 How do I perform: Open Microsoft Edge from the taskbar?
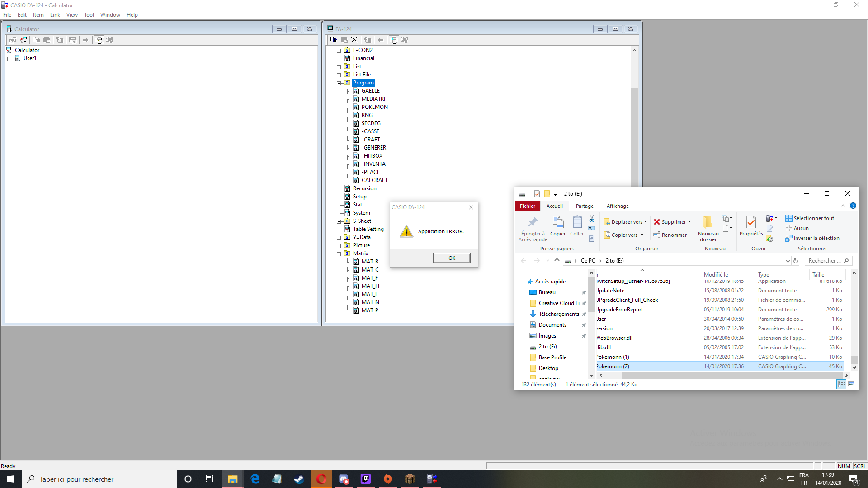255,479
